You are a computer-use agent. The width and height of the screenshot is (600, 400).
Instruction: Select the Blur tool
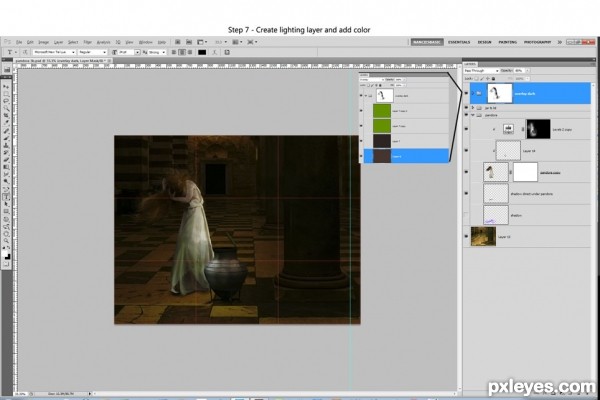(7, 174)
